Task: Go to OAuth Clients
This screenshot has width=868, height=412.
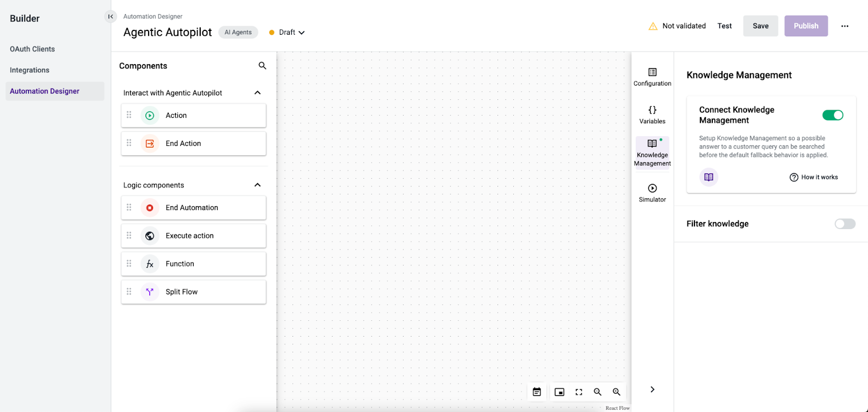Action: (32, 49)
